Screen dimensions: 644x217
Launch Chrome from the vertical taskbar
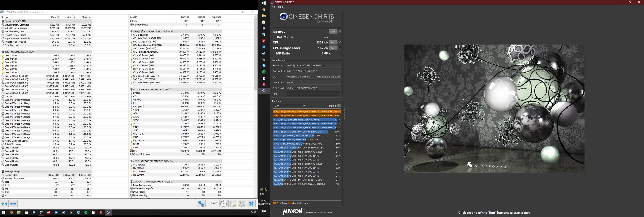pyautogui.click(x=264, y=10)
